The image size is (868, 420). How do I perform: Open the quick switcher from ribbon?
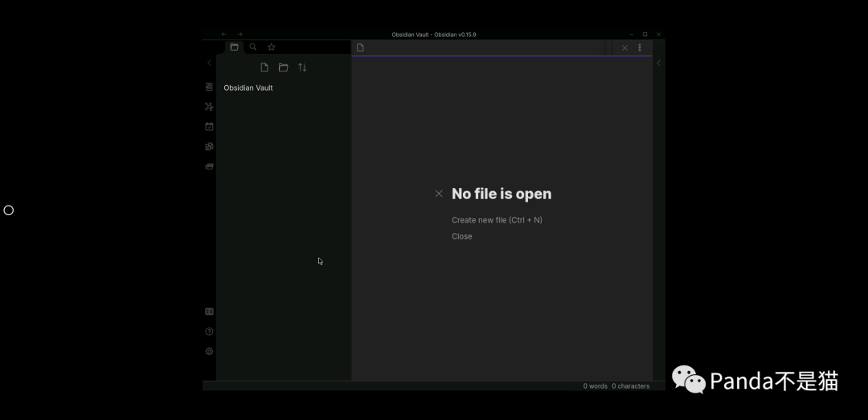tap(209, 87)
